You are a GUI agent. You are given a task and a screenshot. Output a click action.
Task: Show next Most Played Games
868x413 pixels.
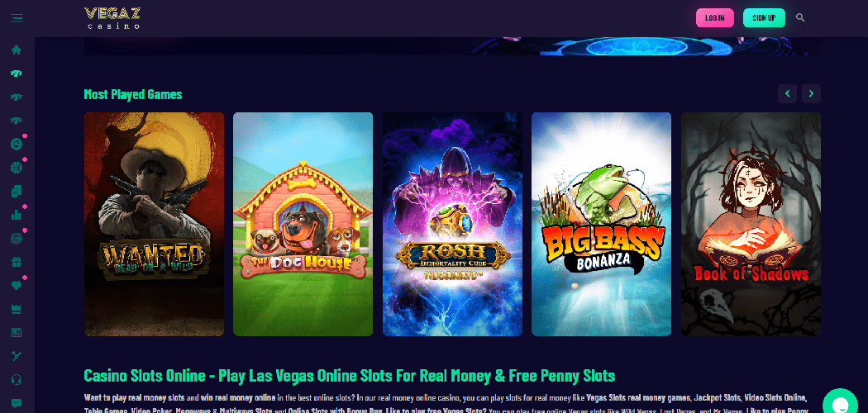(x=811, y=93)
